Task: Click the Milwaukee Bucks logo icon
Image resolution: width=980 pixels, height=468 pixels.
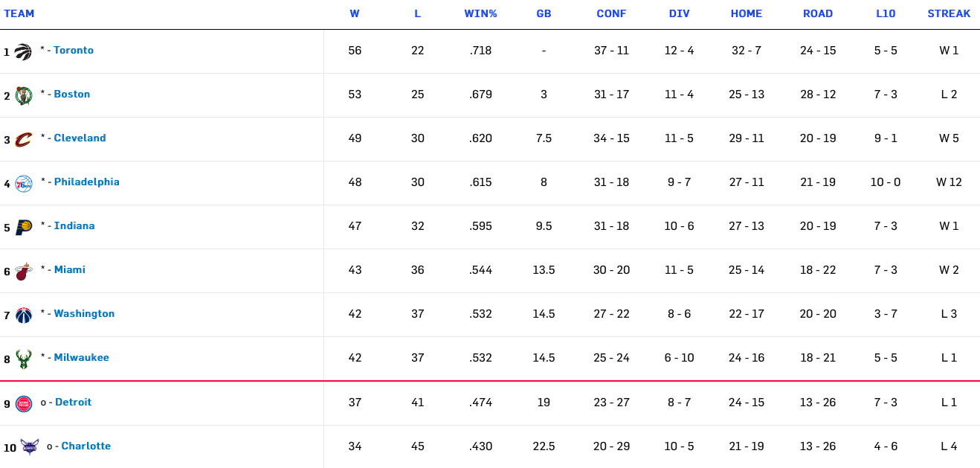Action: [x=23, y=359]
